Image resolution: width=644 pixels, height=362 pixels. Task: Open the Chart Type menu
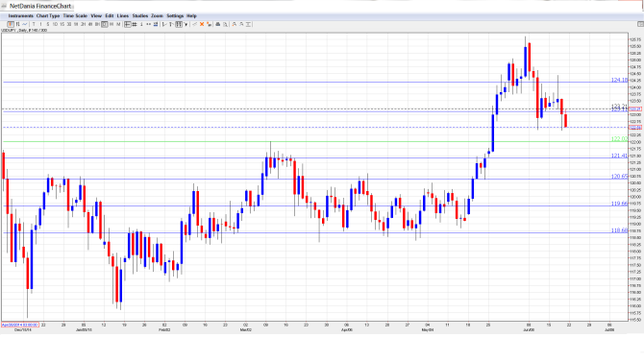pyautogui.click(x=48, y=16)
